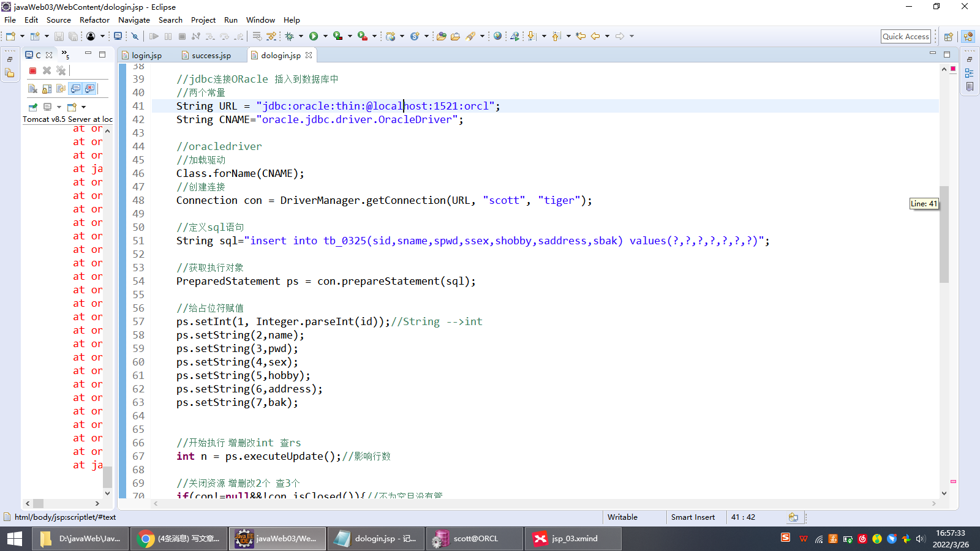Click the Quick Access search field
This screenshot has height=551, width=980.
(906, 37)
